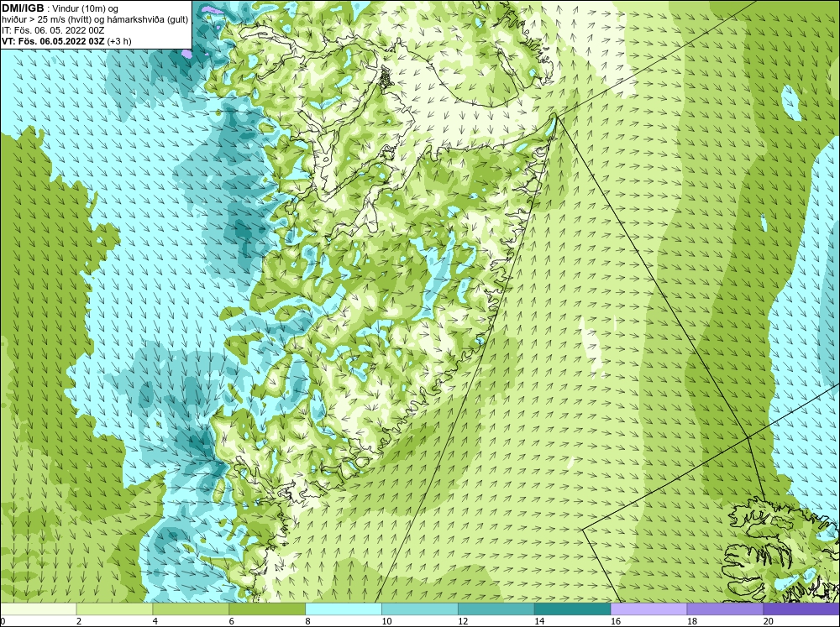Click the legend label '4'
The image size is (840, 627).
(x=155, y=621)
